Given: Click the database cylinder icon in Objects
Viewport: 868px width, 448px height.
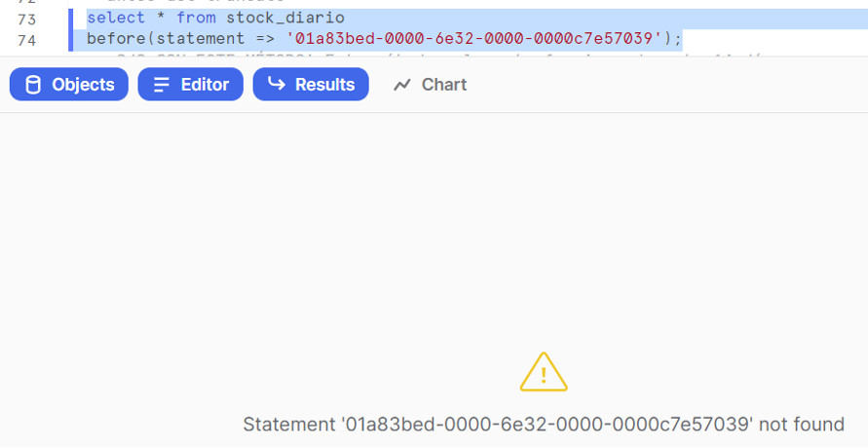Looking at the screenshot, I should 33,85.
